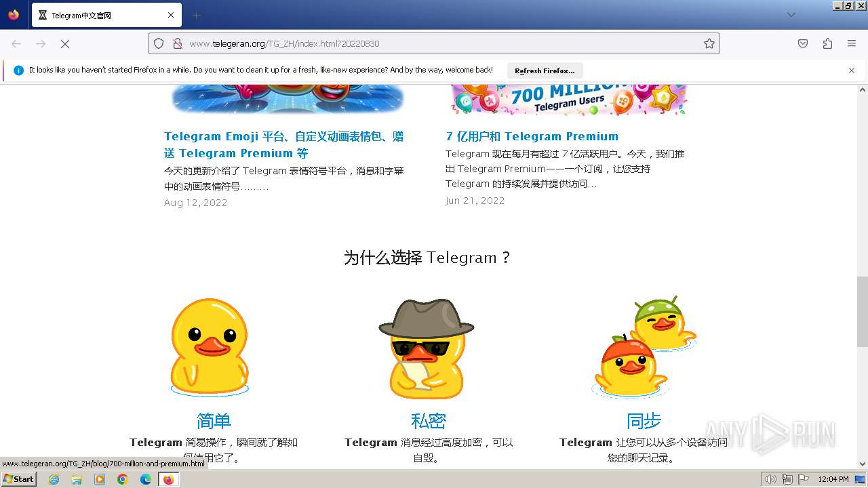Click the notification info icon
This screenshot has width=868, height=488.
[18, 70]
